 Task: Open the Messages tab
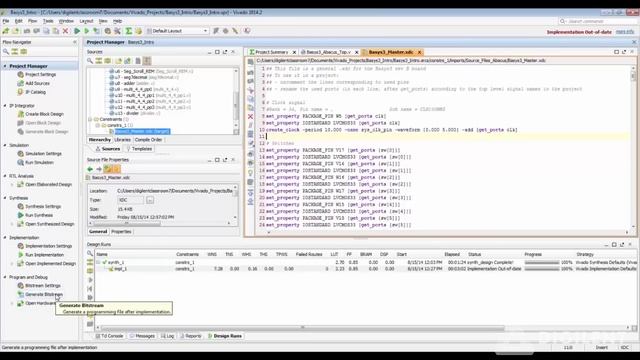pos(142,336)
